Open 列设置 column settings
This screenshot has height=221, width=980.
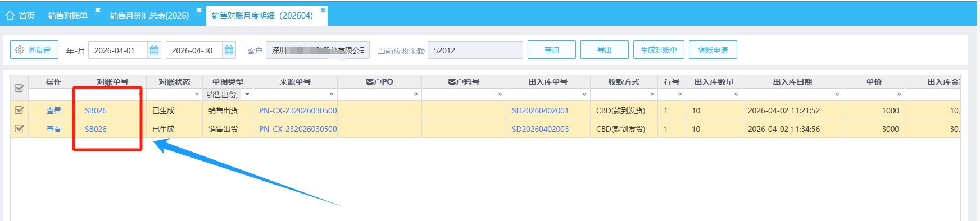click(x=34, y=50)
